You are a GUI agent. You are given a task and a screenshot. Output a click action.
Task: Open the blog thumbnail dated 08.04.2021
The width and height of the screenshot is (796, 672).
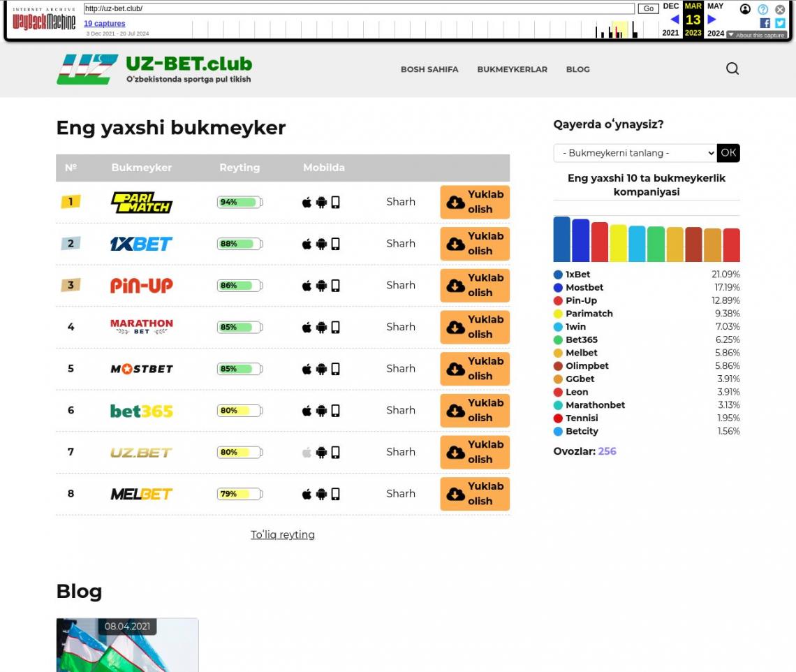pos(127,645)
